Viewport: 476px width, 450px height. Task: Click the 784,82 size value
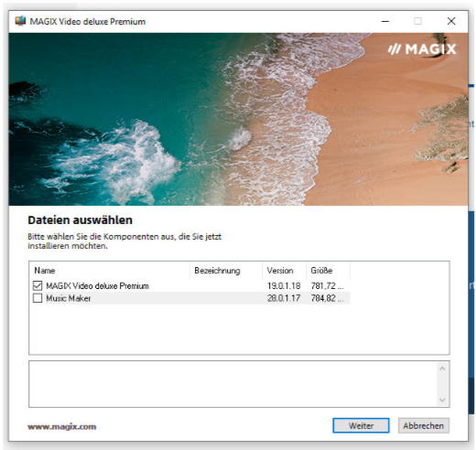pyautogui.click(x=327, y=298)
